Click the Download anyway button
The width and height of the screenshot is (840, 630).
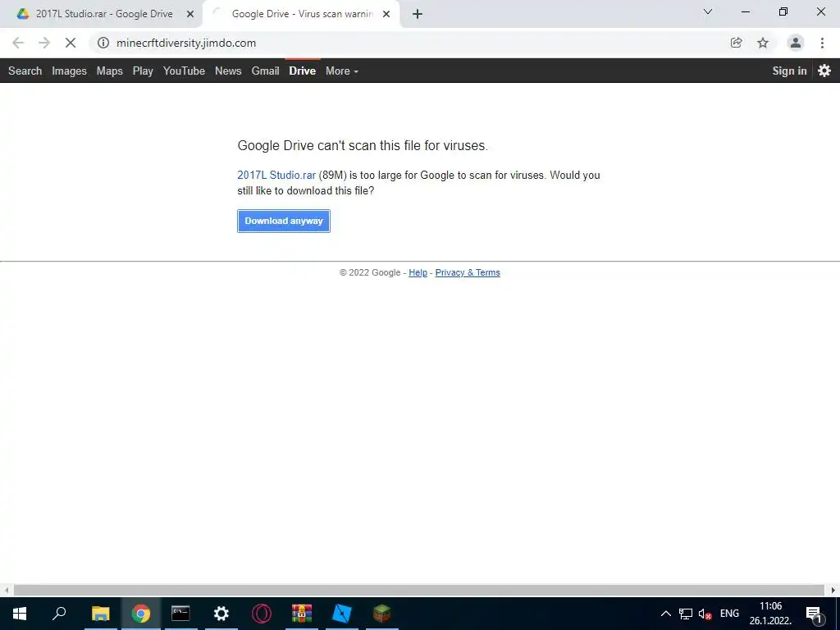[x=284, y=221]
